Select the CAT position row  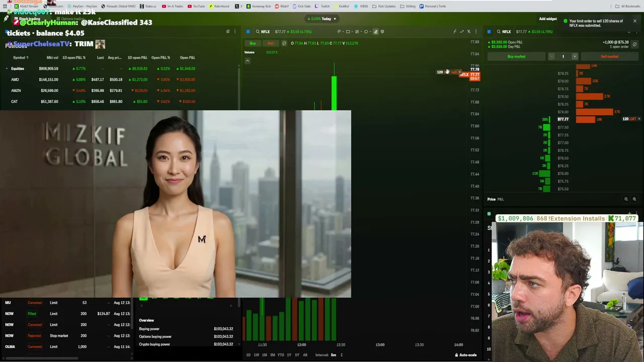pyautogui.click(x=119, y=102)
